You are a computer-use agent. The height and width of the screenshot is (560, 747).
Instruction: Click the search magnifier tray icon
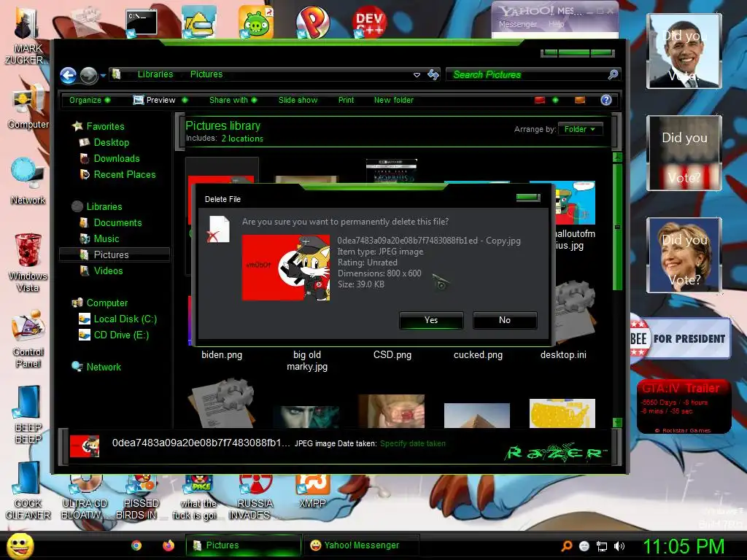(x=566, y=546)
